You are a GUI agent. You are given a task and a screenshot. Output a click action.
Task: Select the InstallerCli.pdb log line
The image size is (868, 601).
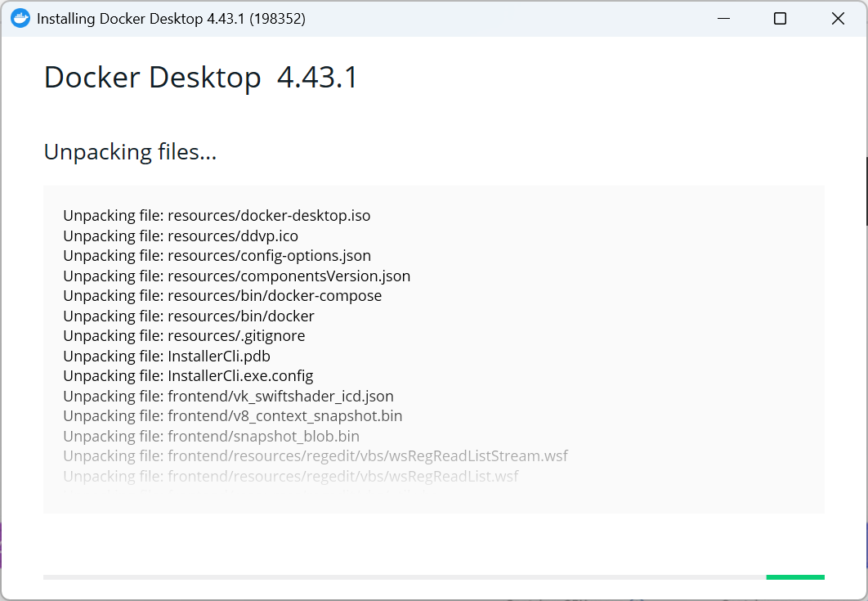click(167, 357)
